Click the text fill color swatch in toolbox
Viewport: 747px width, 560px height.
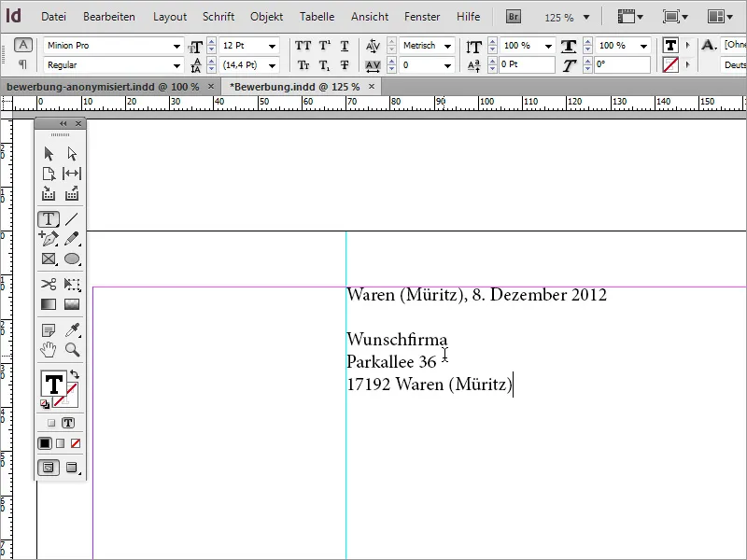(x=53, y=384)
